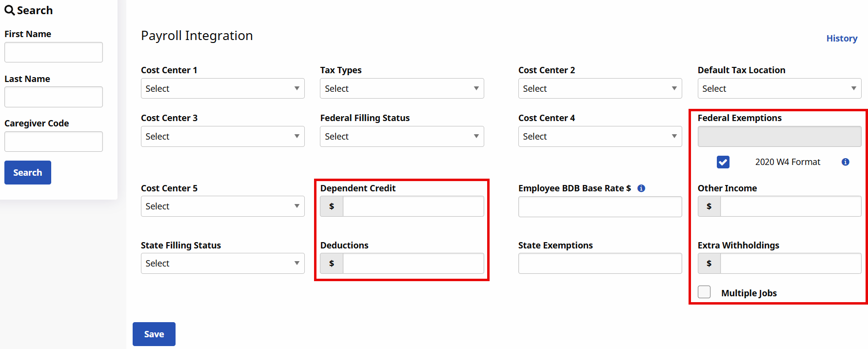868x349 pixels.
Task: Open the Default Tax Location dropdown
Action: tap(779, 88)
